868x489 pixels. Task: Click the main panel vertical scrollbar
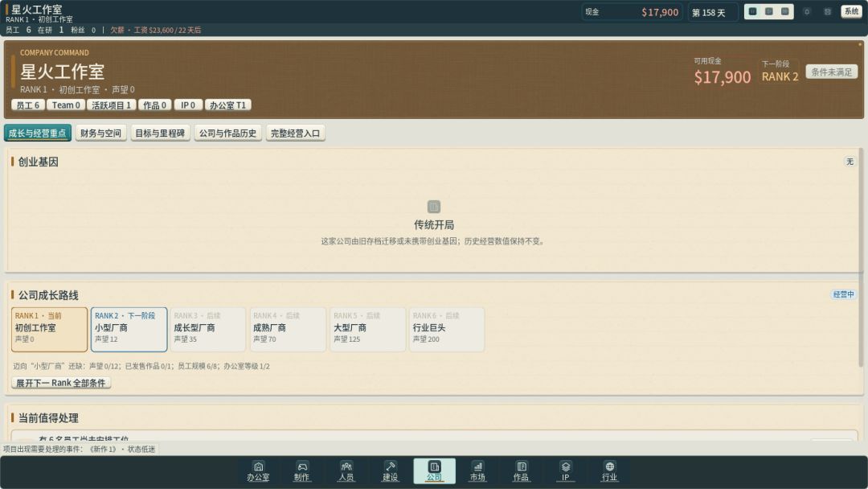click(x=861, y=257)
